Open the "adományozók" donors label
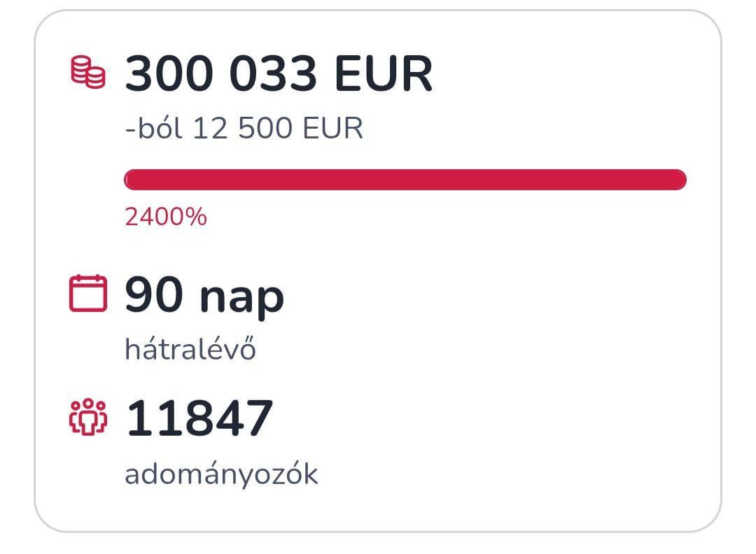The height and width of the screenshot is (554, 756). tap(221, 474)
